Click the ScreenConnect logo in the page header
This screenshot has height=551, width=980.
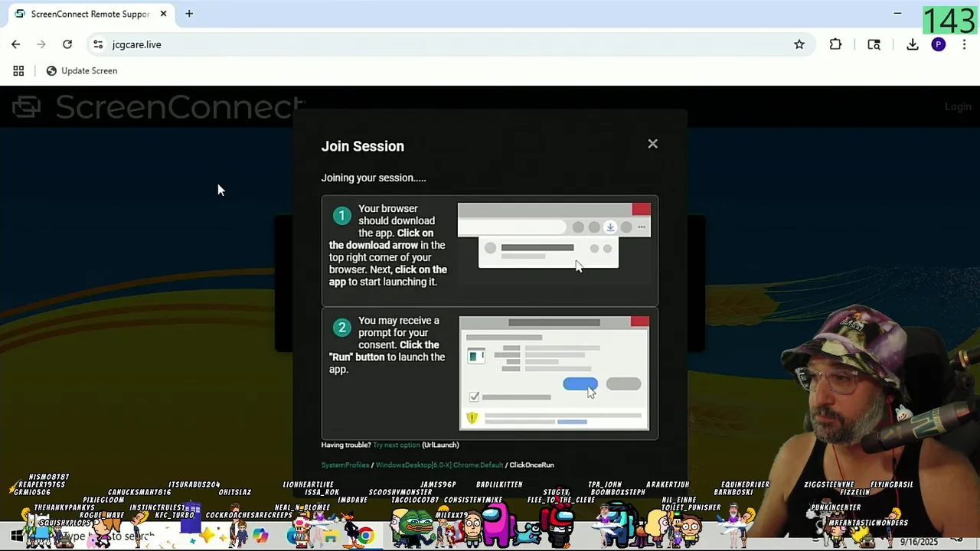click(x=159, y=107)
